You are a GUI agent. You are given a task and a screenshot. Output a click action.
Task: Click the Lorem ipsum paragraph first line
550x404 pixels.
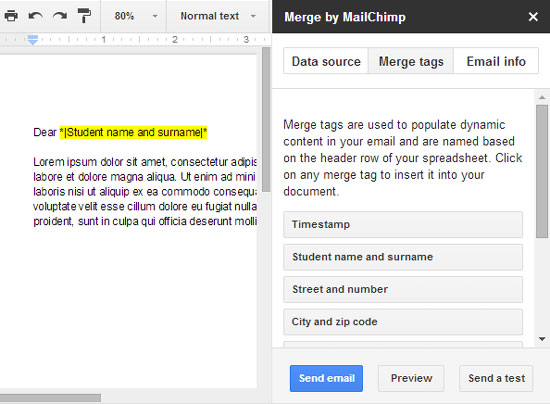click(x=145, y=162)
